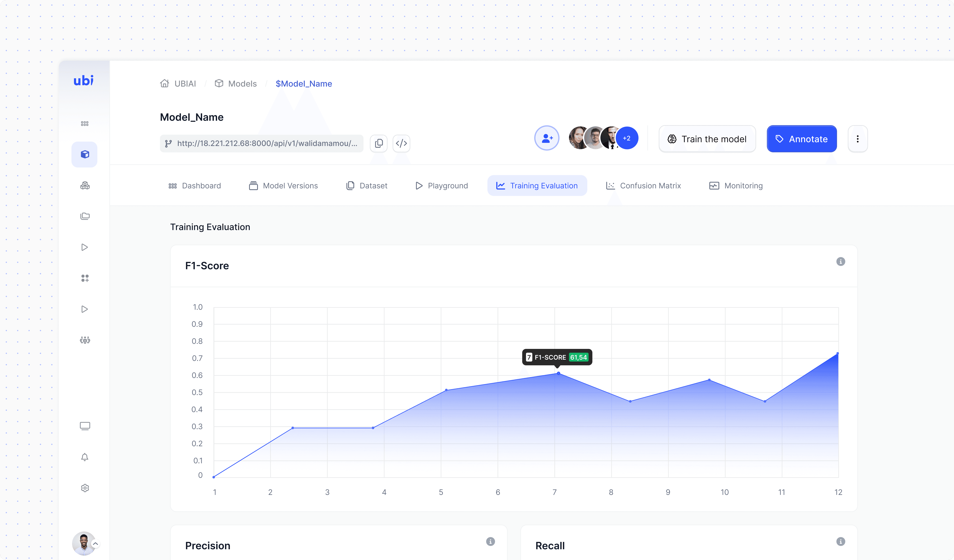Click the add collaborator icon button
Screen dimensions: 954x560
(x=547, y=138)
